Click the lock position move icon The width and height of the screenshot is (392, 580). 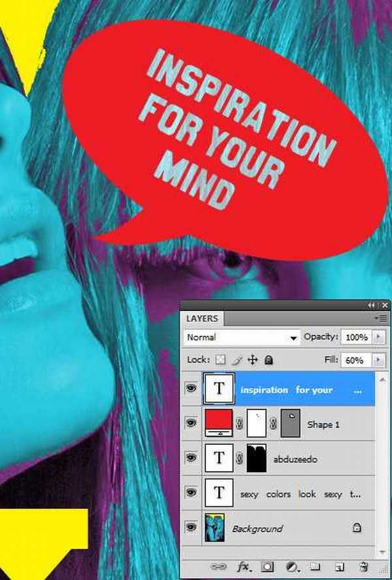pyautogui.click(x=253, y=360)
